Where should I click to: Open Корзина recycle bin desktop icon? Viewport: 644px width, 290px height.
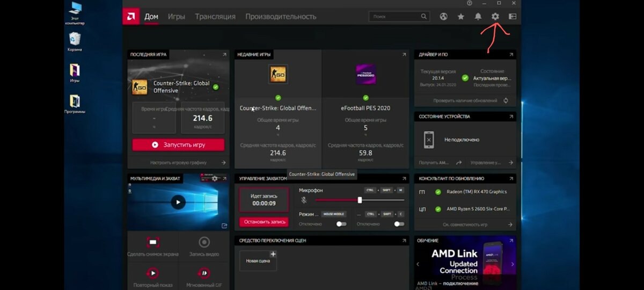point(75,42)
